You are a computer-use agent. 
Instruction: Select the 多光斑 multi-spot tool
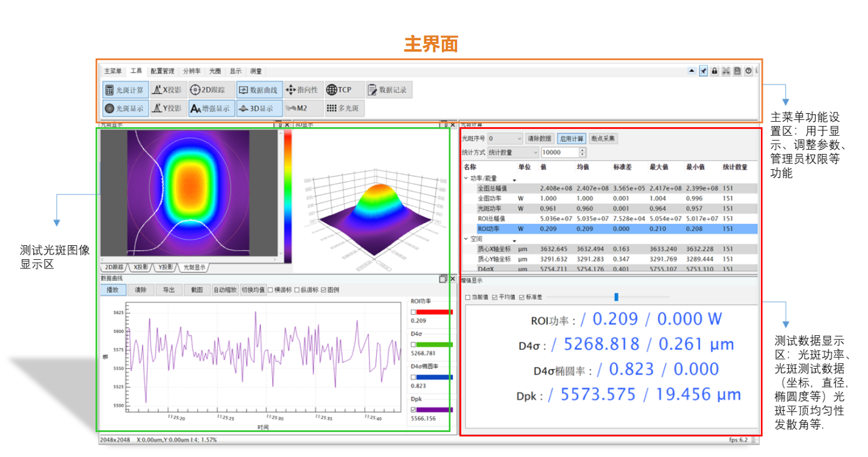[344, 108]
